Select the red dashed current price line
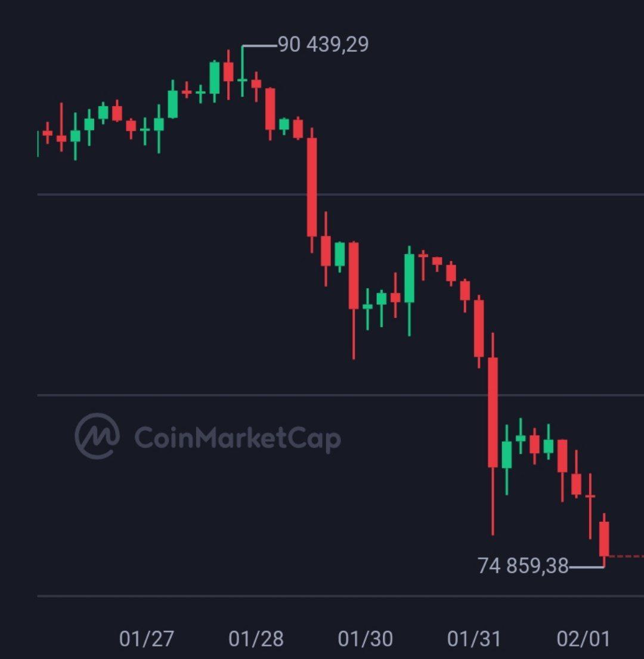This screenshot has height=659, width=644. (x=626, y=556)
